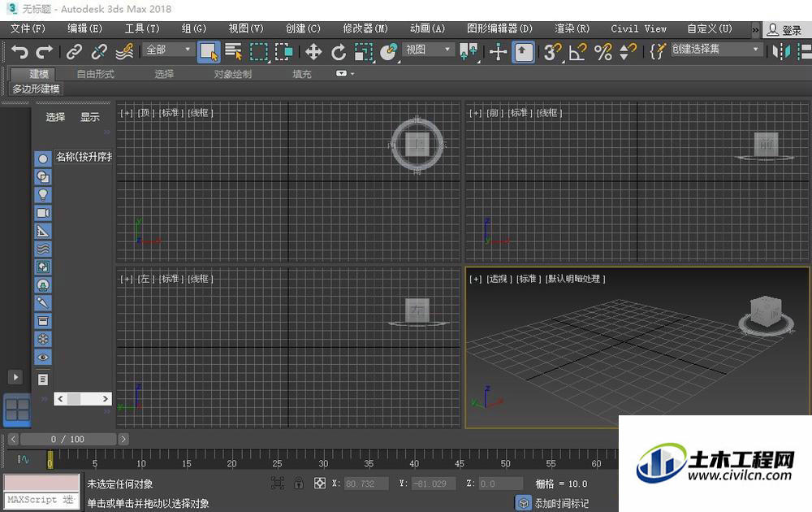This screenshot has height=512, width=812.
Task: Click 名称(按升序排序) column header
Action: pos(84,157)
